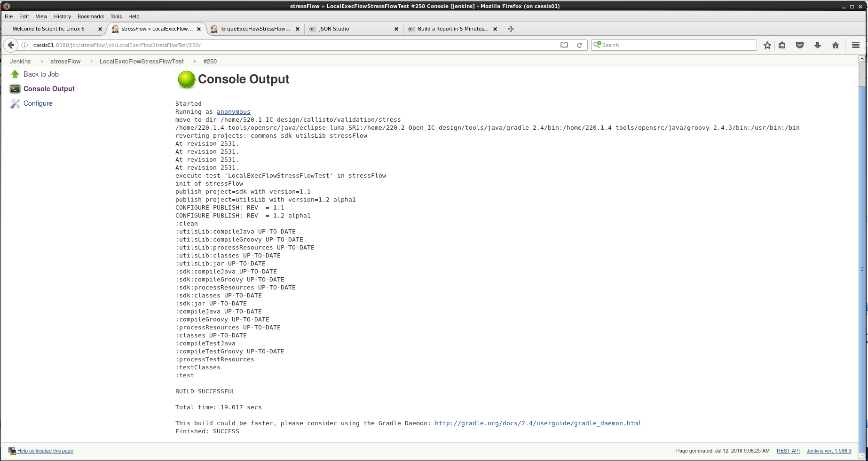
Task: Reload the current page
Action: pyautogui.click(x=579, y=45)
